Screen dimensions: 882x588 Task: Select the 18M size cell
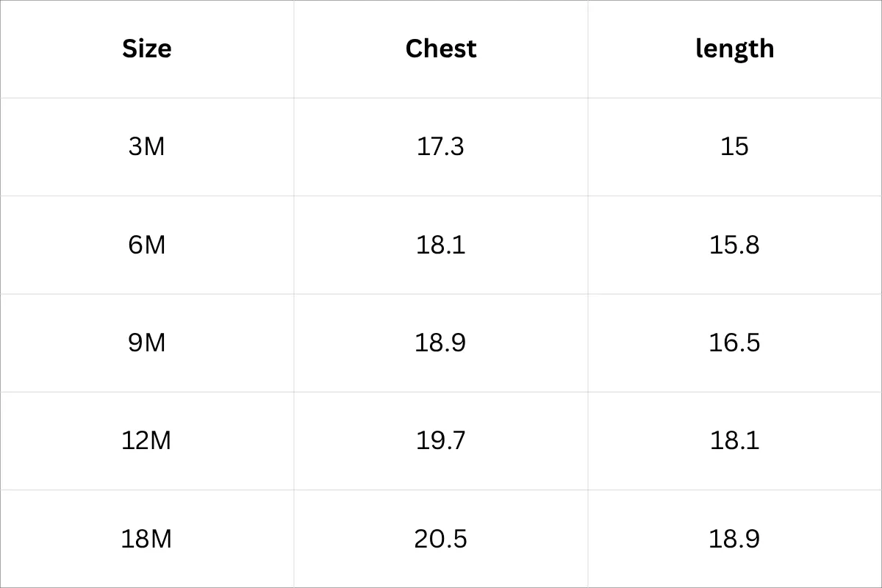(x=146, y=539)
